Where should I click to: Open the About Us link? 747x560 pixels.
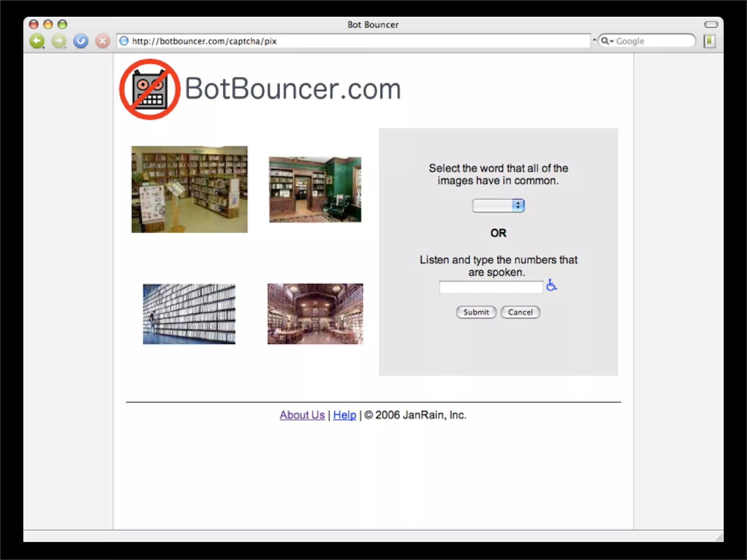302,415
